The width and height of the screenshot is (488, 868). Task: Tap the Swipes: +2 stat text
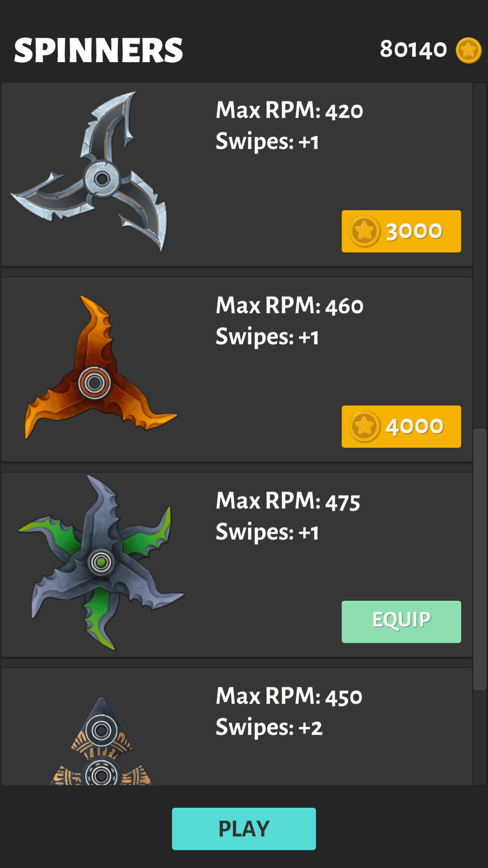coord(269,728)
